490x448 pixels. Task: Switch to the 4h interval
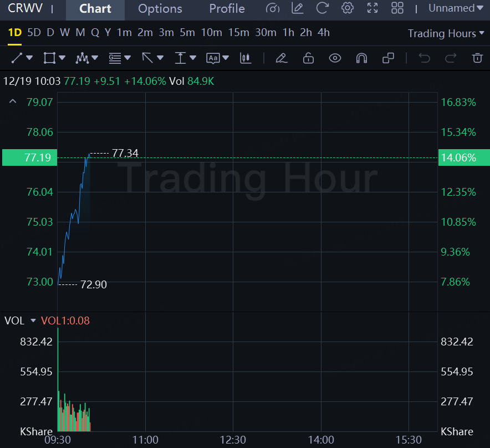(x=324, y=33)
